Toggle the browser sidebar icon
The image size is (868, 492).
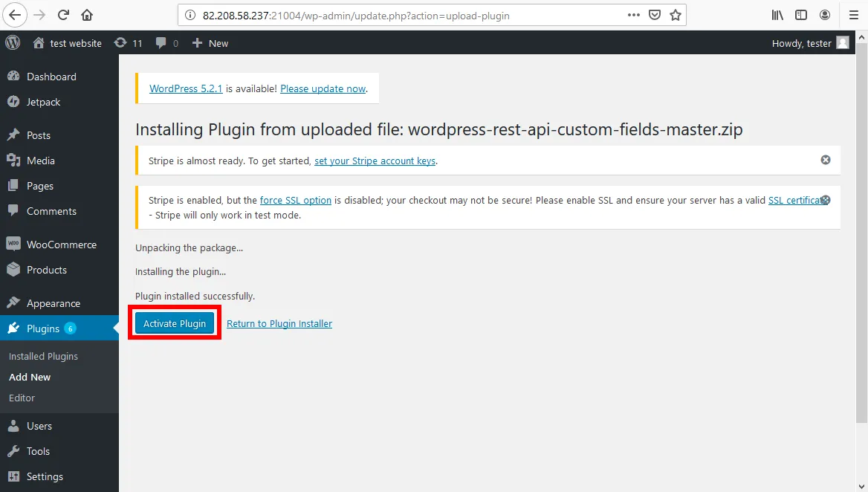coord(801,15)
